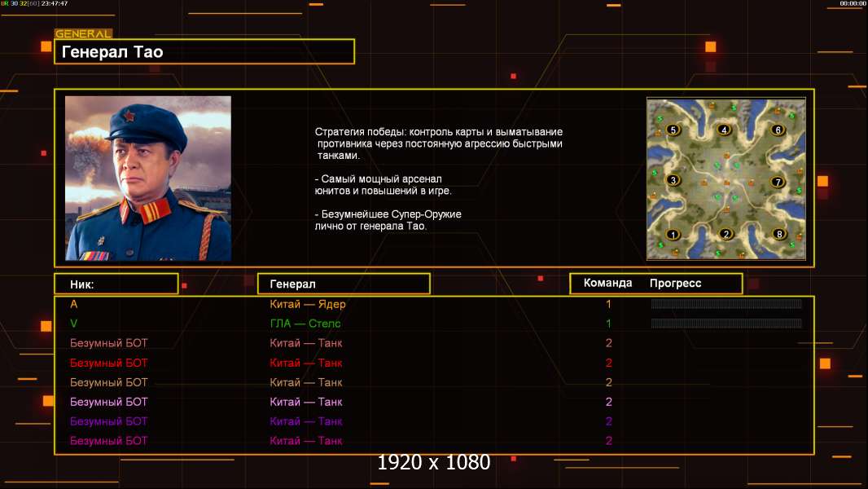The image size is (868, 489).
Task: Select player nickname 'V'
Action: [x=73, y=324]
